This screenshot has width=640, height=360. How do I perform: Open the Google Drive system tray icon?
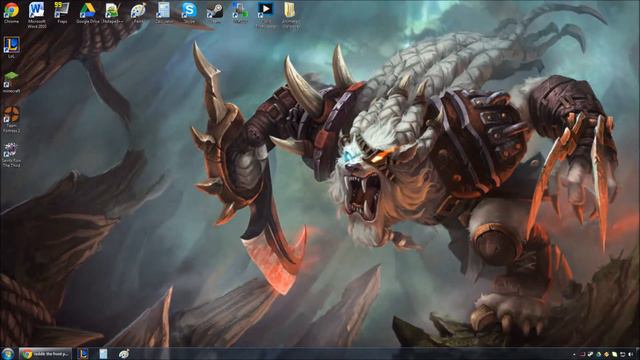599,354
